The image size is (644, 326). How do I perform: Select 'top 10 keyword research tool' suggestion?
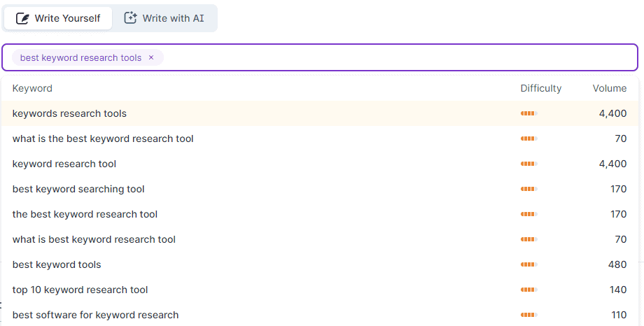80,290
